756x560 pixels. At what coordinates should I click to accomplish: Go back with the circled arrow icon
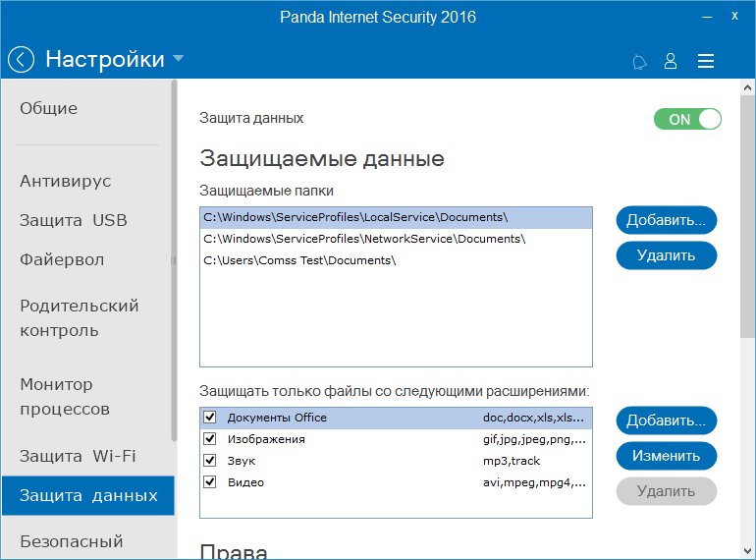pos(21,59)
